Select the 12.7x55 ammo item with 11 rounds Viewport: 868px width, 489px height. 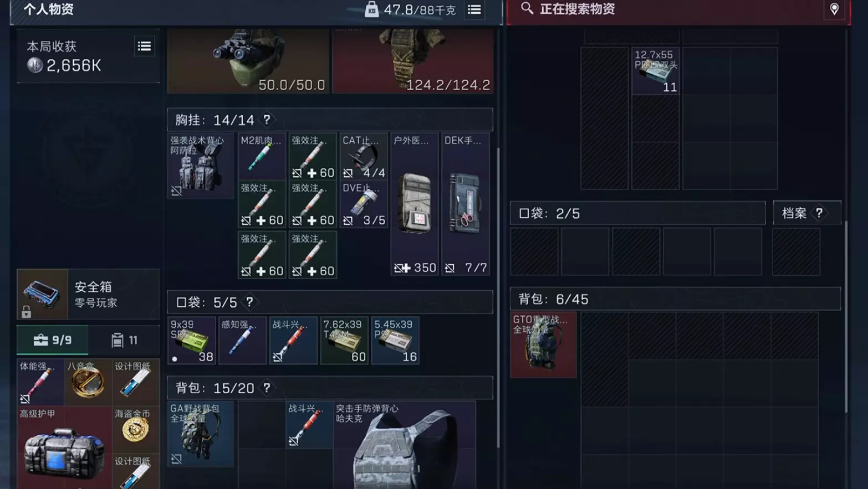[656, 71]
